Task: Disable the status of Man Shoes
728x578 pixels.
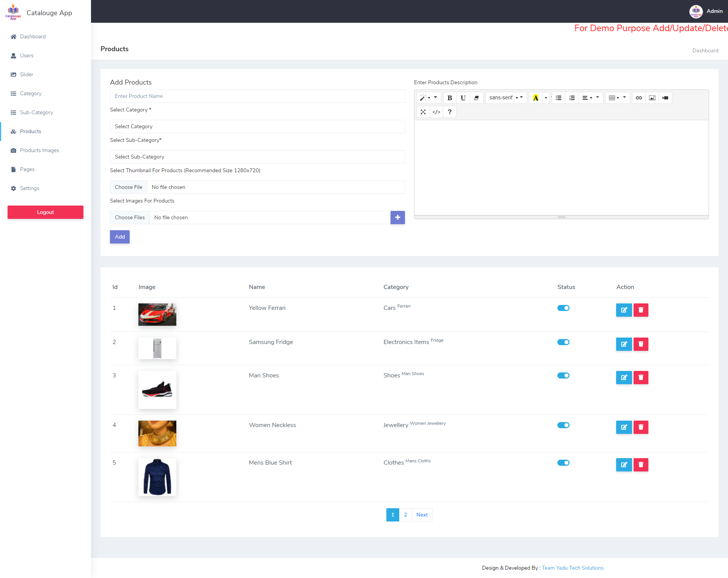Action: click(x=563, y=375)
